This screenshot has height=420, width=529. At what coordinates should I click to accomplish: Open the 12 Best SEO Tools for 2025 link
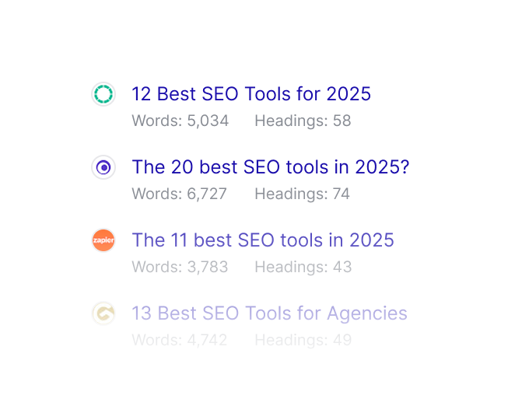pyautogui.click(x=251, y=94)
